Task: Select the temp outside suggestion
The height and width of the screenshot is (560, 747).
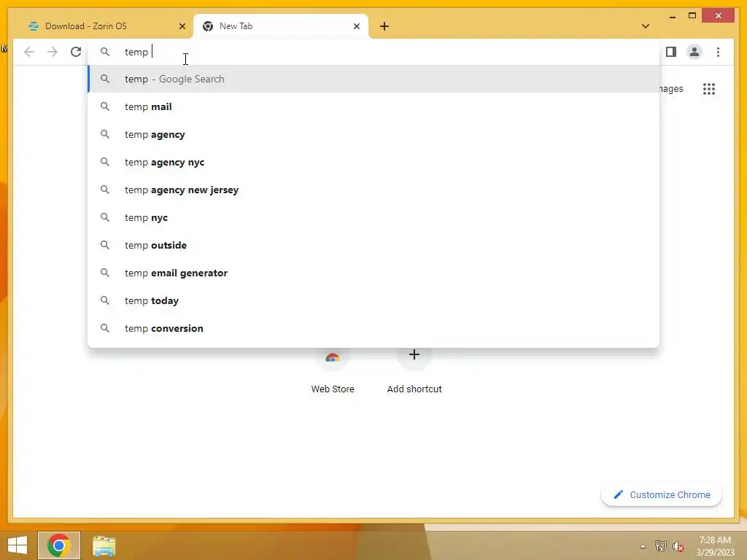Action: (x=373, y=245)
